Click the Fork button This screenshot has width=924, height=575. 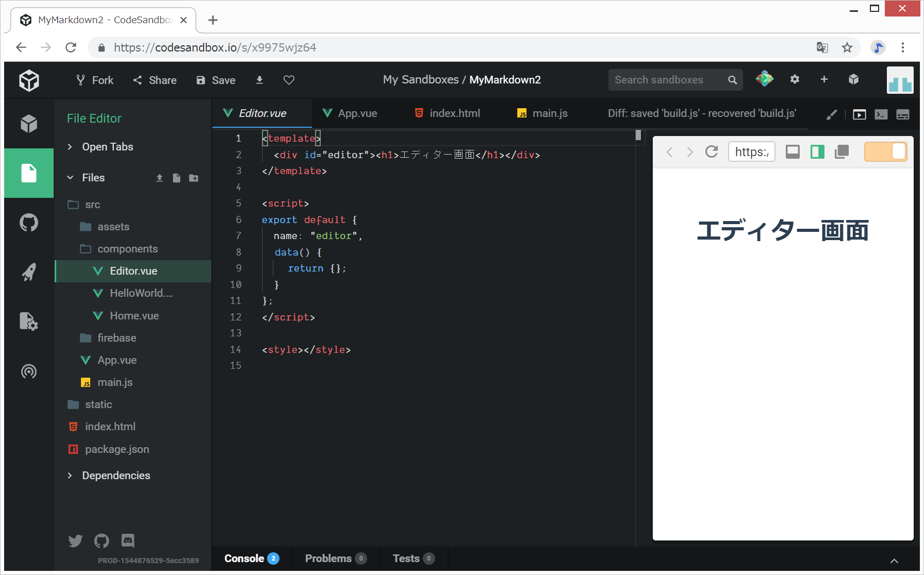pos(95,80)
